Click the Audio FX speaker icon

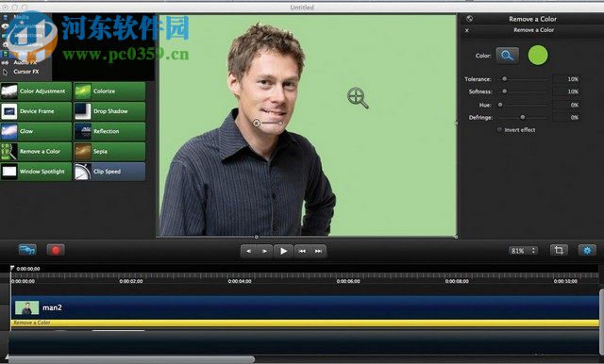[5, 62]
